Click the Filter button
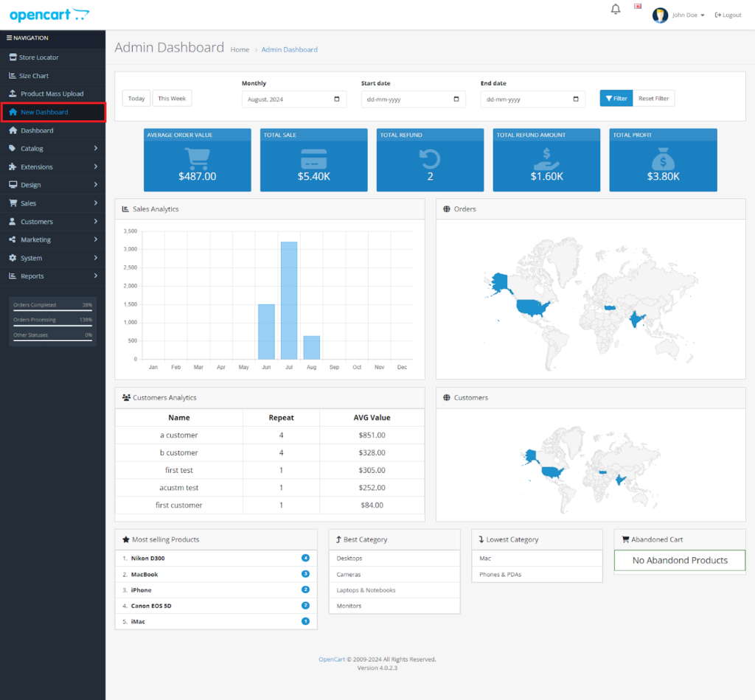Viewport: 755px width, 700px height. pyautogui.click(x=616, y=97)
